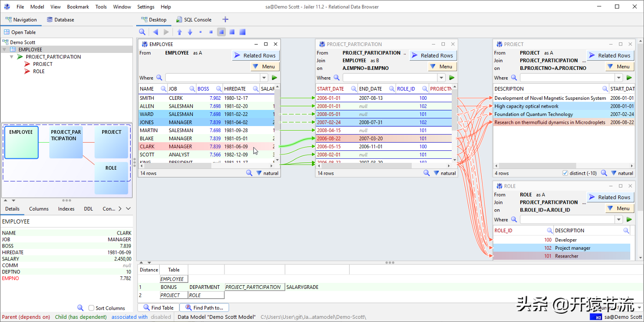The width and height of the screenshot is (644, 322).
Task: Collapse the PROJECT_PARTICIPATION tree node
Action: [11, 57]
